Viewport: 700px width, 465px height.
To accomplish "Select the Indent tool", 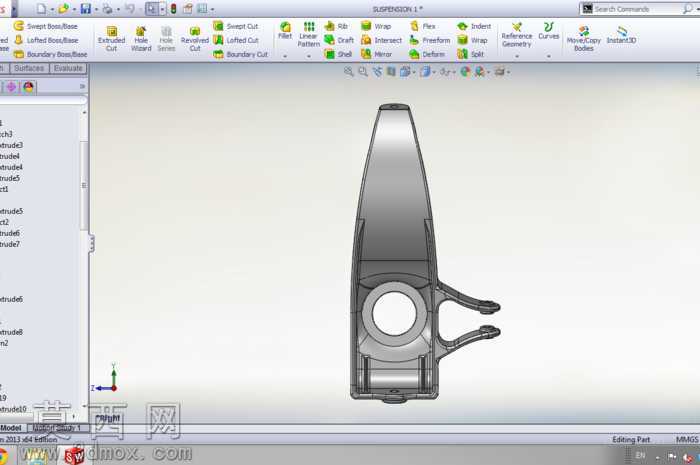I will tap(474, 26).
